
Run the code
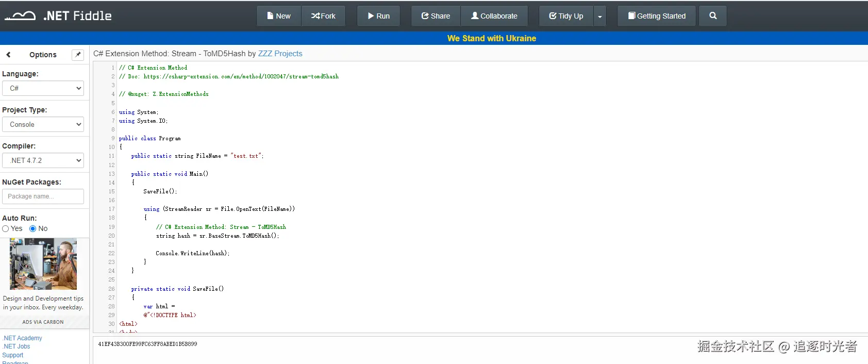379,16
